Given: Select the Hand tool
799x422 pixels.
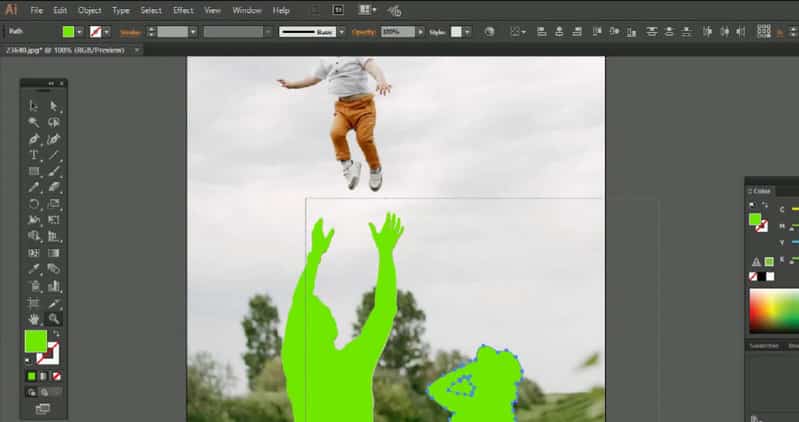Looking at the screenshot, I should click(34, 319).
